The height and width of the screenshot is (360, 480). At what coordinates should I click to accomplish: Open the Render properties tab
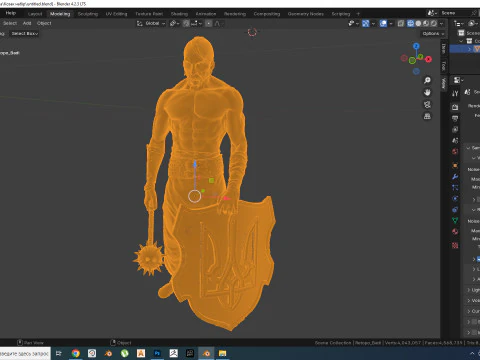point(455,107)
